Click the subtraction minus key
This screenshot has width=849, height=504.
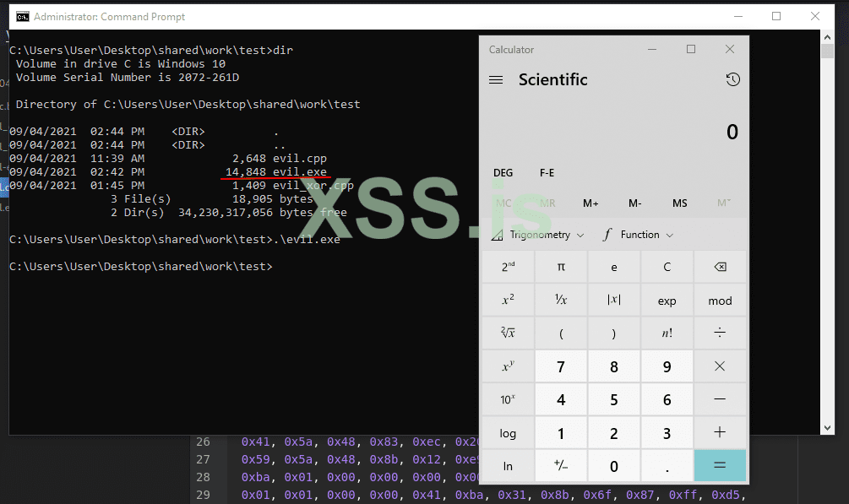click(720, 399)
